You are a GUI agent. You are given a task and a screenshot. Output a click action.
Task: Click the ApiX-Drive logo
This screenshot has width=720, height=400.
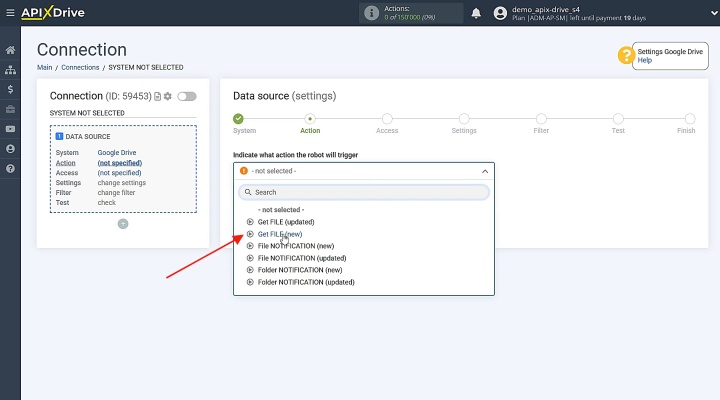(x=53, y=13)
